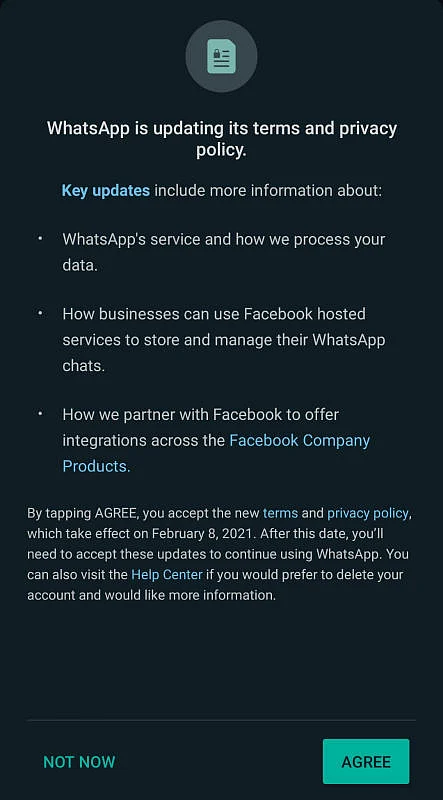The width and height of the screenshot is (443, 800).
Task: Select the WhatsApp terms update heading
Action: click(222, 139)
